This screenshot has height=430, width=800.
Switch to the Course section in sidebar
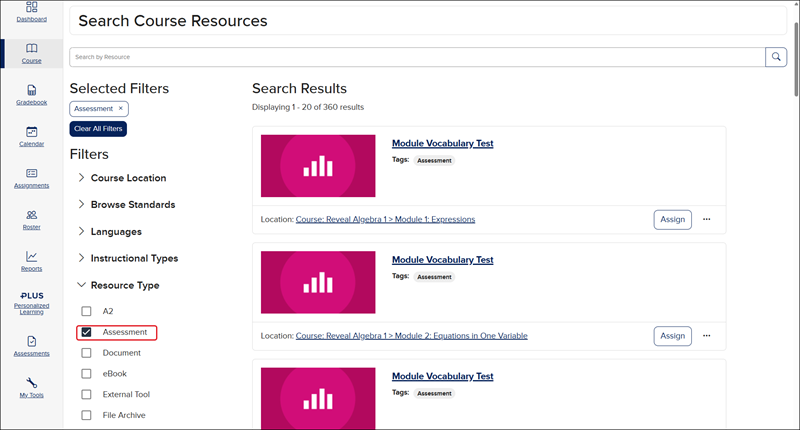coord(32,52)
